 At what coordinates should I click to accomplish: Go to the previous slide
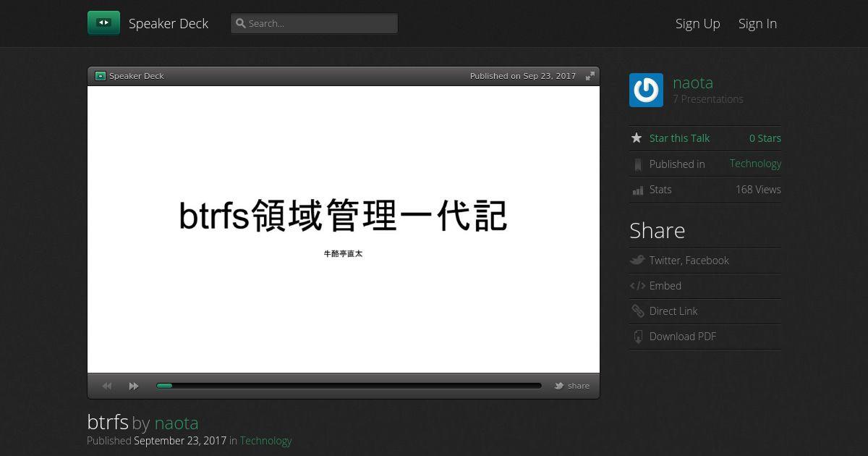point(107,386)
